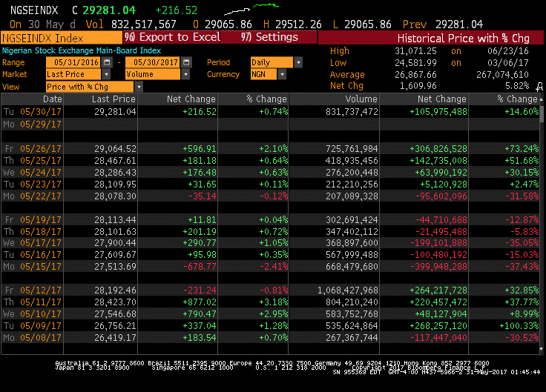Image resolution: width=546 pixels, height=392 pixels.
Task: Open calendar picker for start date 05/31/2016
Action: (107, 62)
